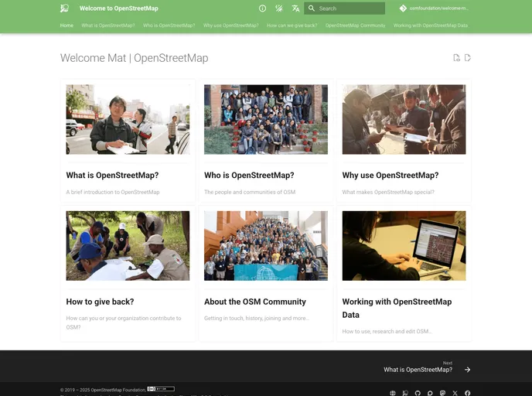The height and width of the screenshot is (396, 532).
Task: Open the GitHub icon in footer
Action: [418, 393]
